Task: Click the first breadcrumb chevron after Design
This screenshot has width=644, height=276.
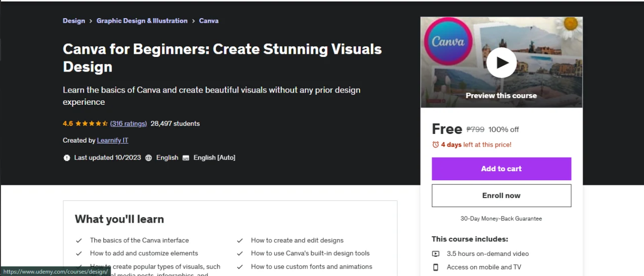Action: (x=91, y=21)
